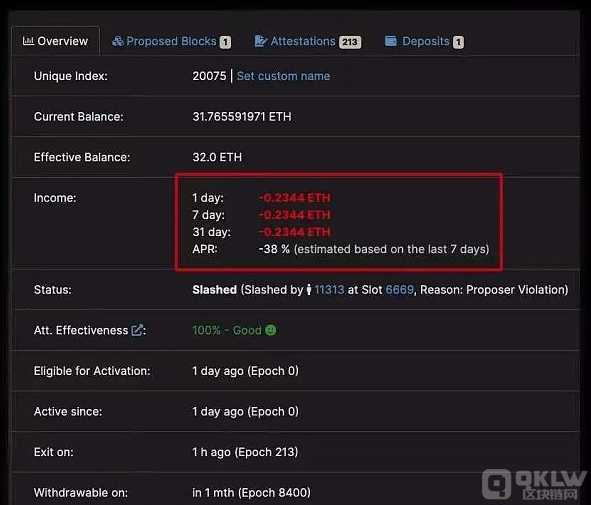Open the Attestations tab
The height and width of the screenshot is (505, 591).
pyautogui.click(x=308, y=41)
